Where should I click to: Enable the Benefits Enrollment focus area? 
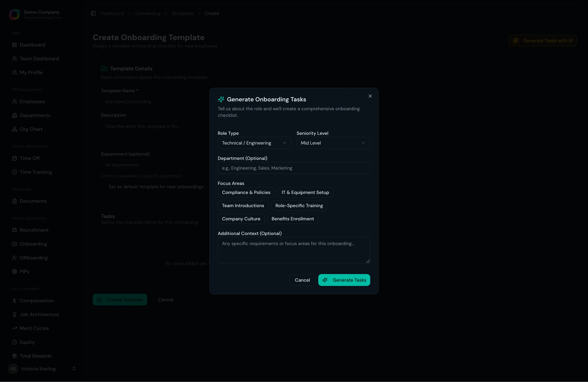click(x=293, y=219)
